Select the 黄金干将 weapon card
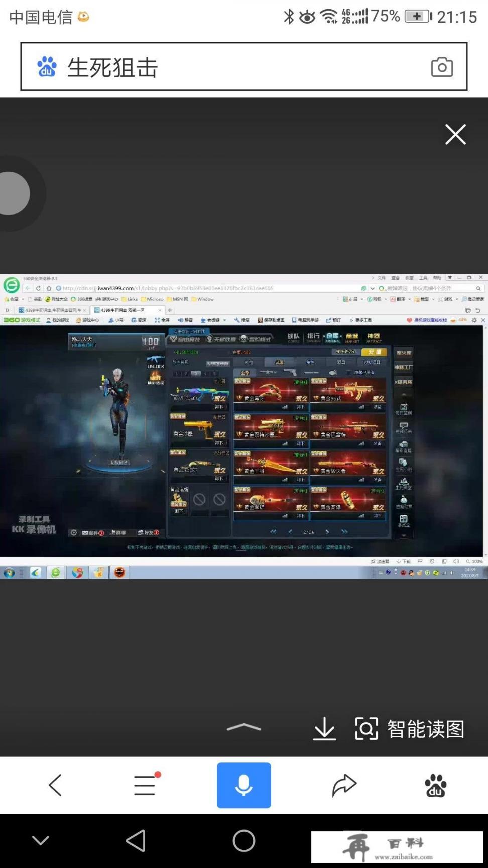 271,466
